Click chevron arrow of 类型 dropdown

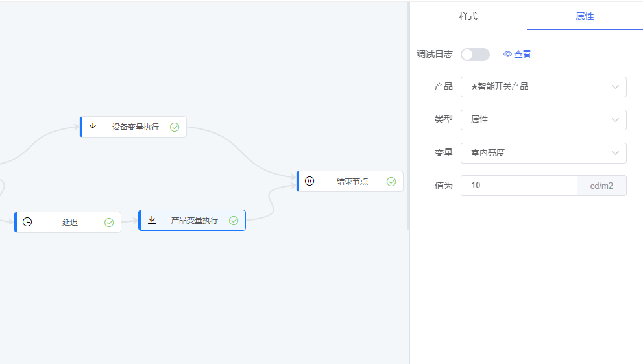click(x=615, y=120)
